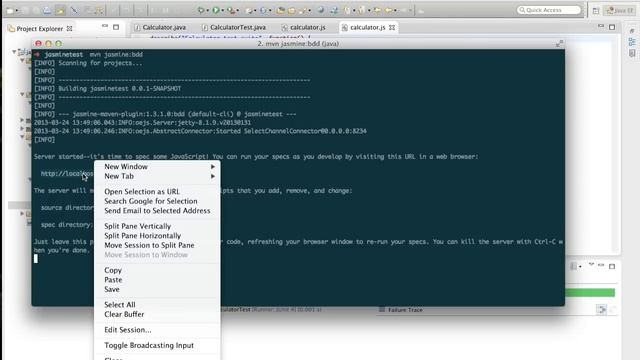
Task: Collapse the root project node in Project Explorer
Action: pos(14,52)
